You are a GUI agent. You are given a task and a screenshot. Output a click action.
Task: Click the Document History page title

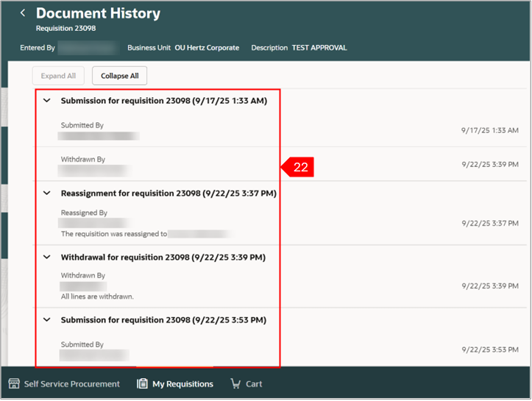click(98, 13)
